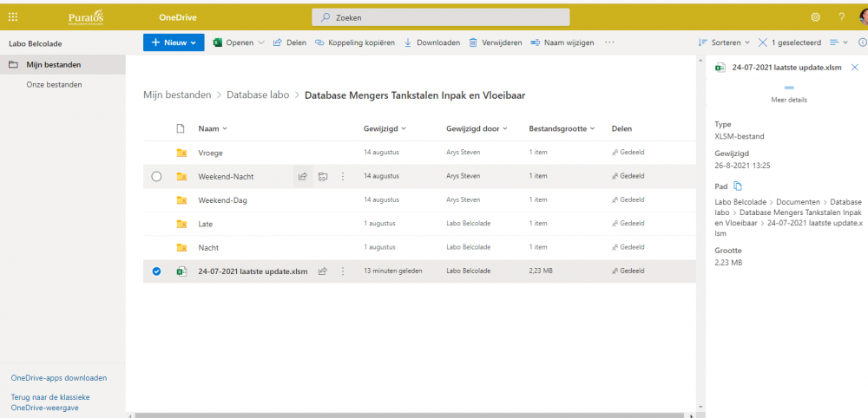
Task: Open the app launcher waffle icon
Action: click(13, 16)
